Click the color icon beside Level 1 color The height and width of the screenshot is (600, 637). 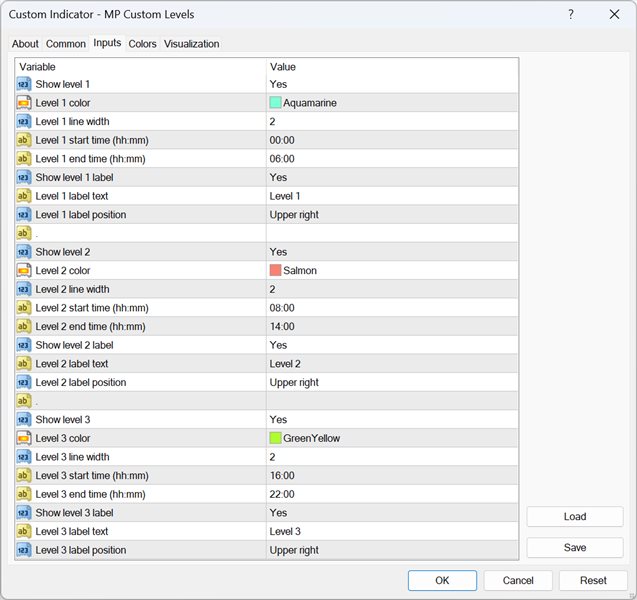(24, 103)
